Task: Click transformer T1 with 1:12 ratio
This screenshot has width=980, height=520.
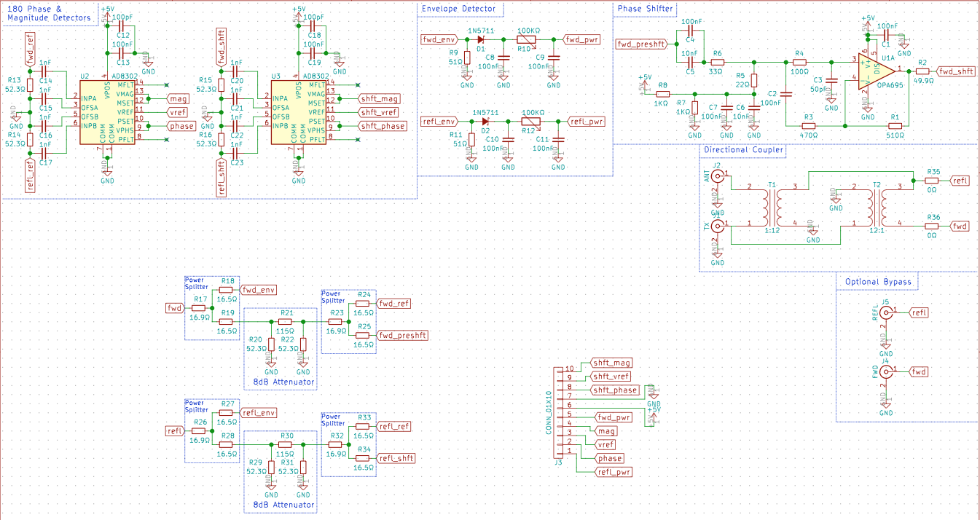Action: click(x=772, y=208)
